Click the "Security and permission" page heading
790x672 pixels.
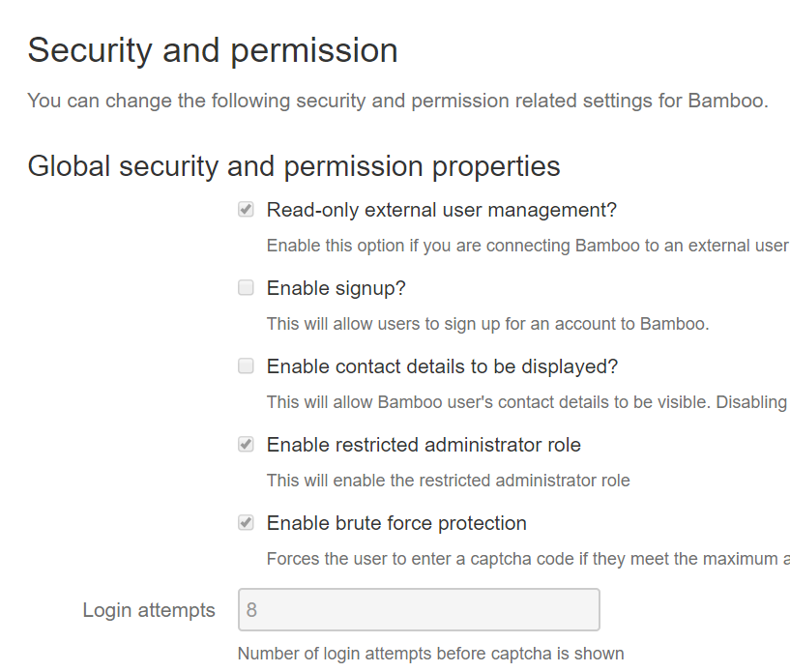pos(213,49)
